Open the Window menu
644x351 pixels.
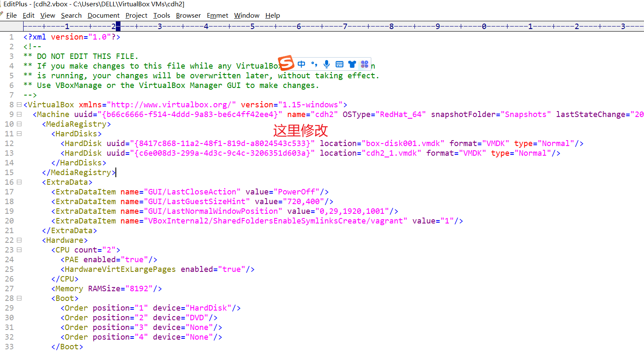coord(247,16)
